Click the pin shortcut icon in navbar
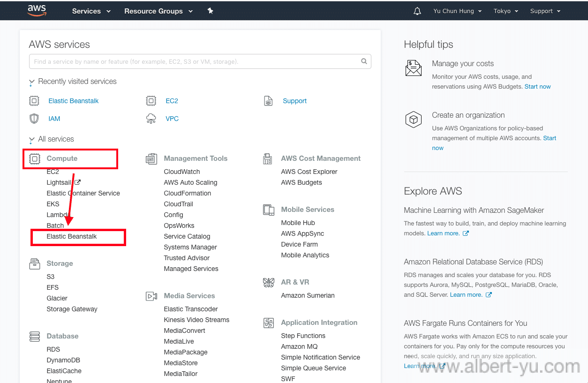Image resolution: width=588 pixels, height=383 pixels. (211, 11)
